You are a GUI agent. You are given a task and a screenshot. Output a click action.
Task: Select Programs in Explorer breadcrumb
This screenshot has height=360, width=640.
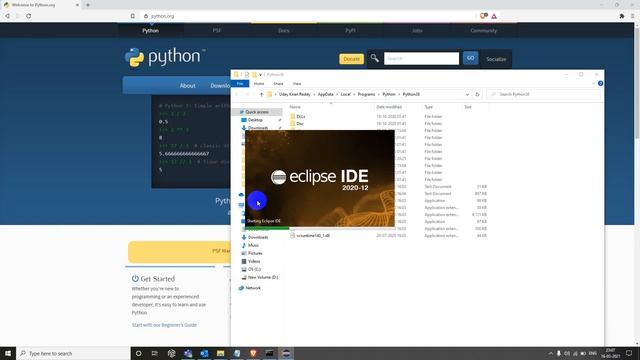click(366, 94)
